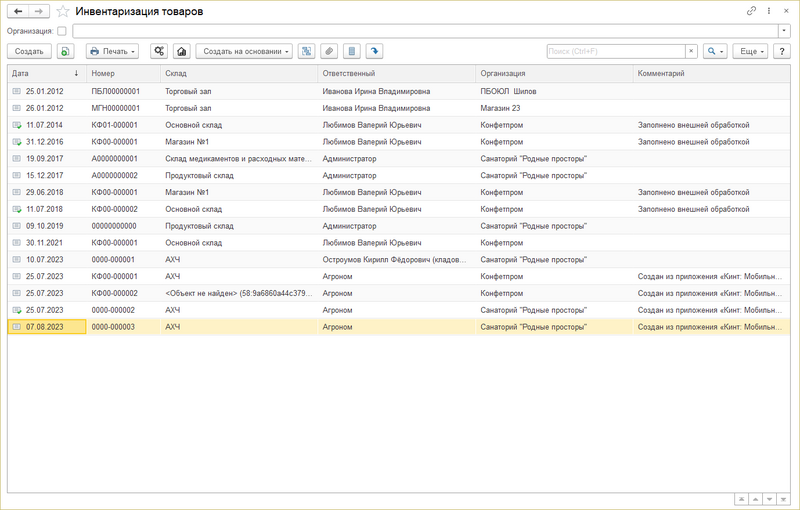The height and width of the screenshot is (510, 800).
Task: Click the Номер column header
Action: (123, 73)
